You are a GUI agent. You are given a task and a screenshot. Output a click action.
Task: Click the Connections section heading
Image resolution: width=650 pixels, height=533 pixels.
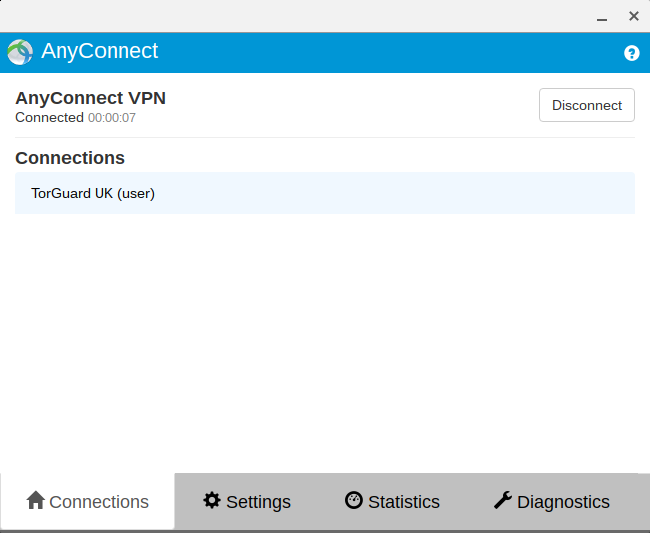(x=70, y=158)
